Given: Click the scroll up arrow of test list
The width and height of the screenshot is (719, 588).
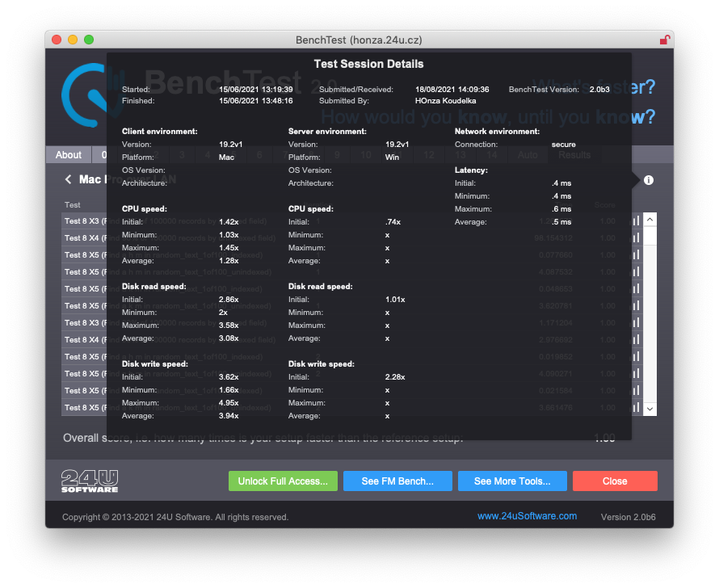Looking at the screenshot, I should point(650,220).
